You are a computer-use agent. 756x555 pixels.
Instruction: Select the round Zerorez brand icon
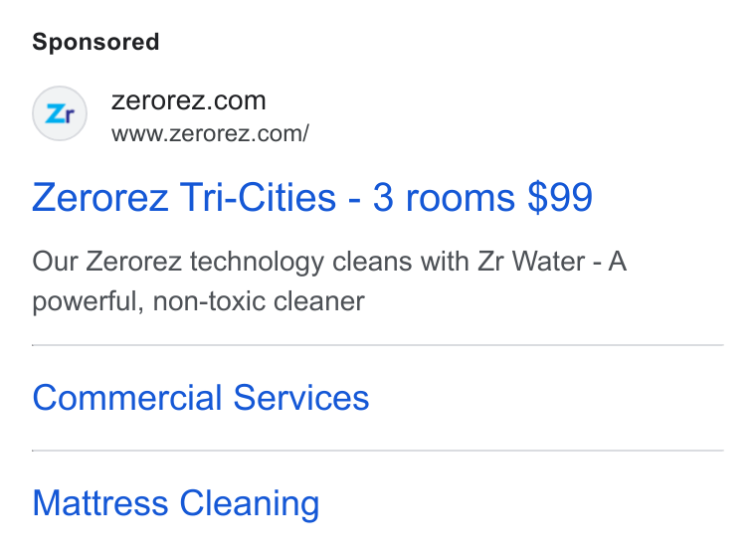(x=60, y=113)
